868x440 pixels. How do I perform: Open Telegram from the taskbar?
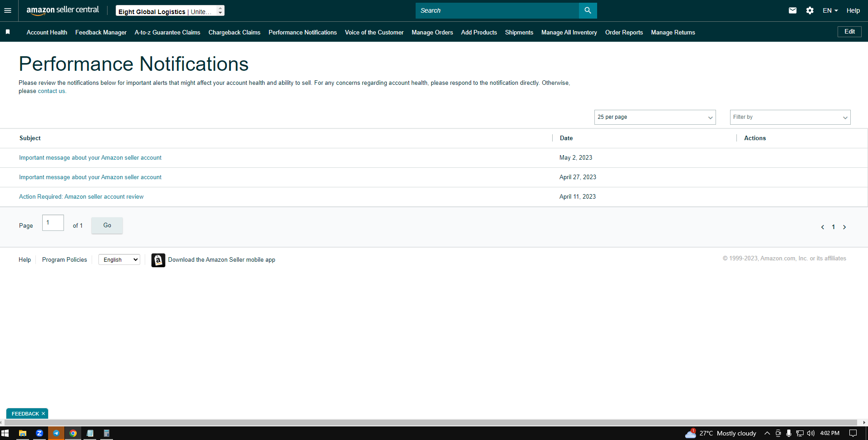point(56,433)
